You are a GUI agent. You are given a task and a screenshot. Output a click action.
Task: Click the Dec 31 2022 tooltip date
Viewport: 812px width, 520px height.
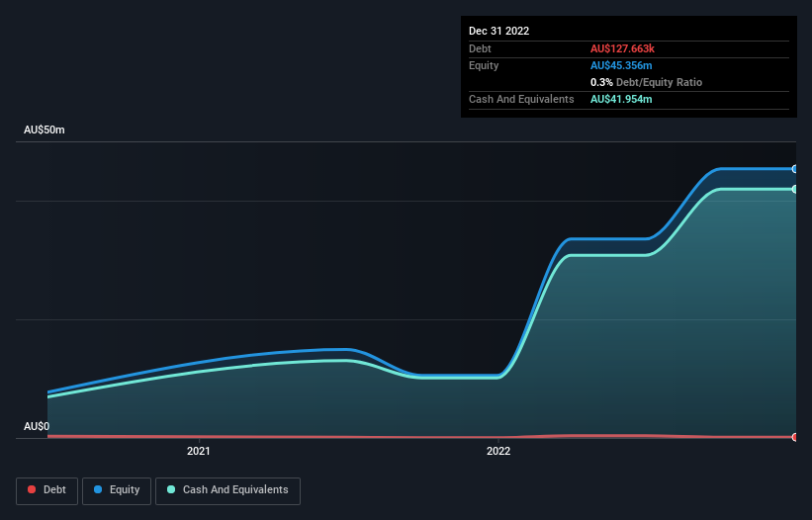click(498, 31)
